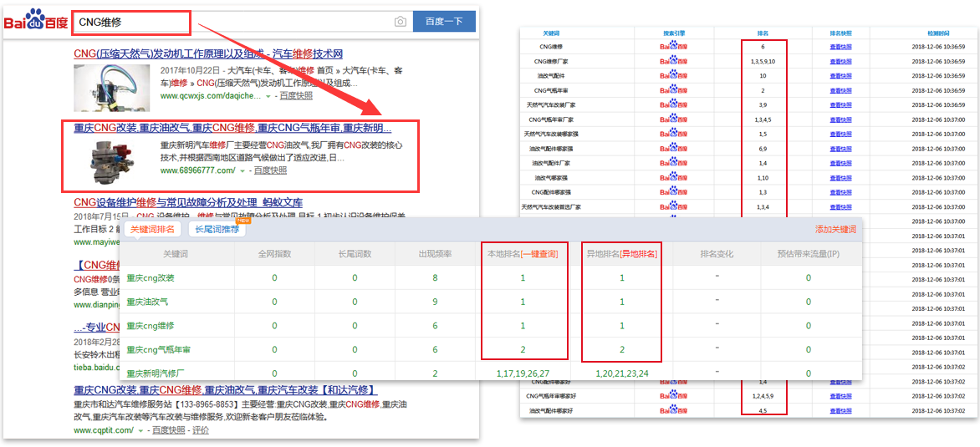The height and width of the screenshot is (447, 980).
Task: Select the 重庆cng改装 keyword
Action: point(151,278)
